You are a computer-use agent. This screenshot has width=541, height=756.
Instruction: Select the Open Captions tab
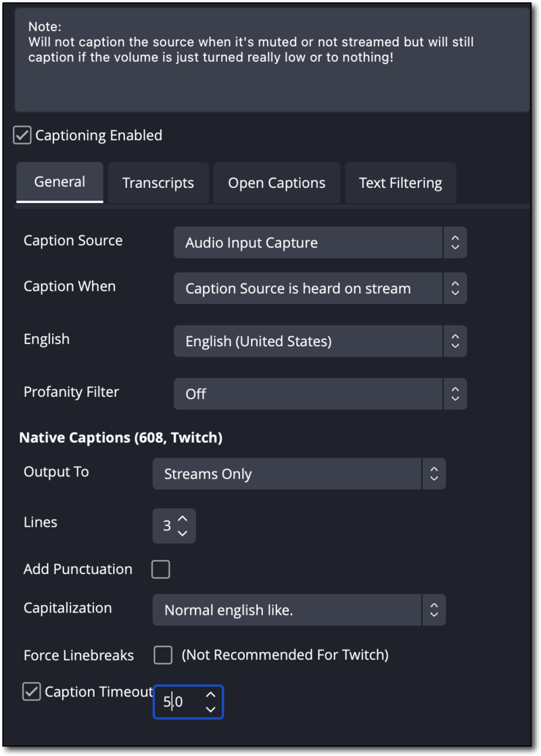coord(277,183)
